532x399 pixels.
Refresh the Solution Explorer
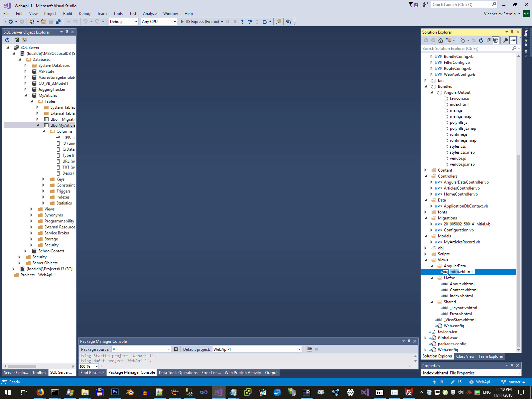481,40
